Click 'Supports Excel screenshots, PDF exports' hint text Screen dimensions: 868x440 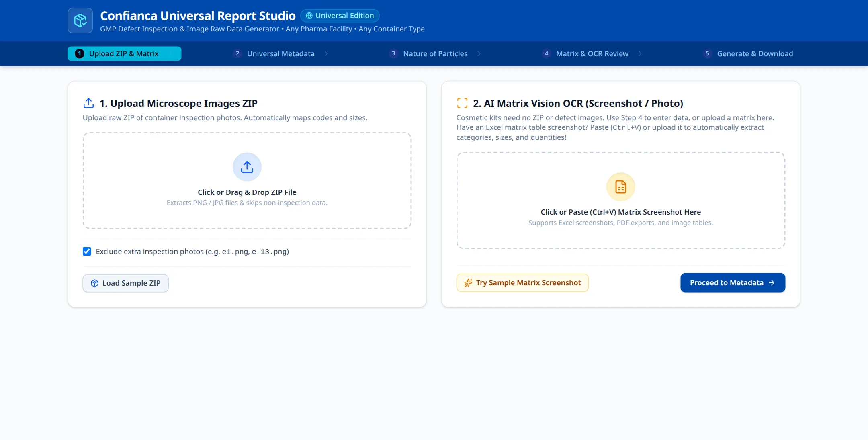point(620,223)
